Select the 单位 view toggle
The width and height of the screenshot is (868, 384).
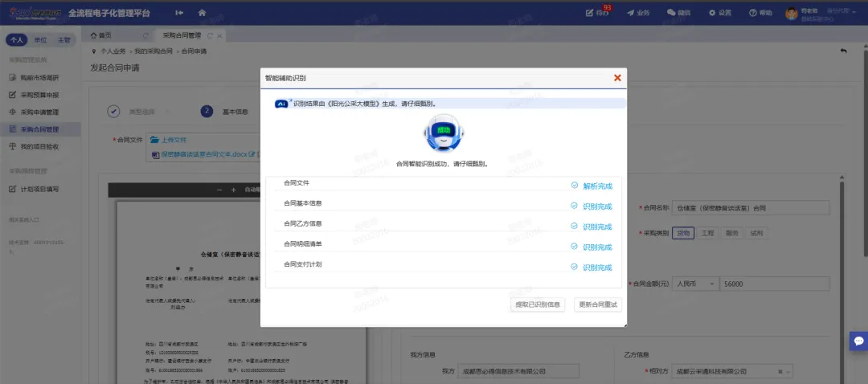click(40, 40)
